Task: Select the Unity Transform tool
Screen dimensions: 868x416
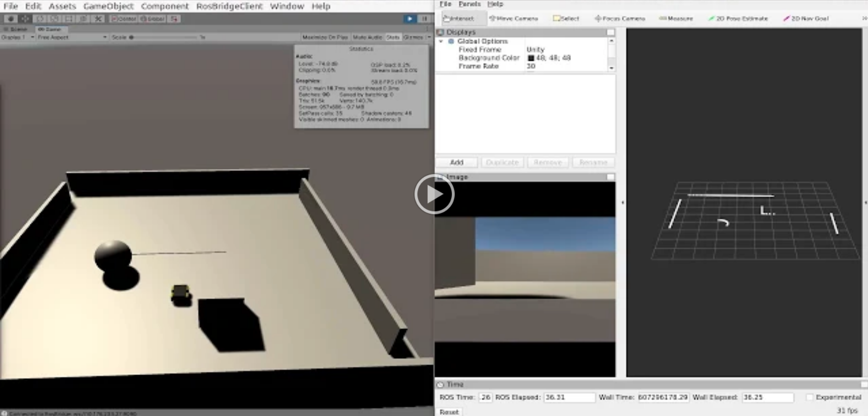Action: (83, 19)
